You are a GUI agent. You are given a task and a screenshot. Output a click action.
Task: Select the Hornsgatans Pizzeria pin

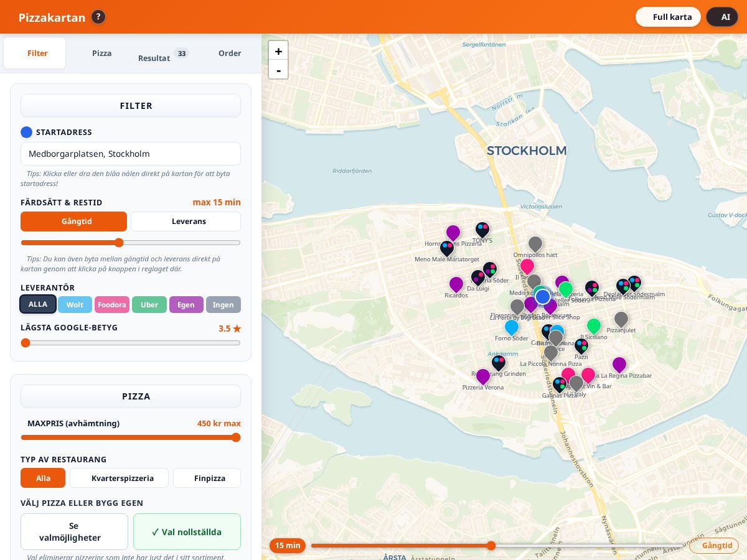(453, 233)
